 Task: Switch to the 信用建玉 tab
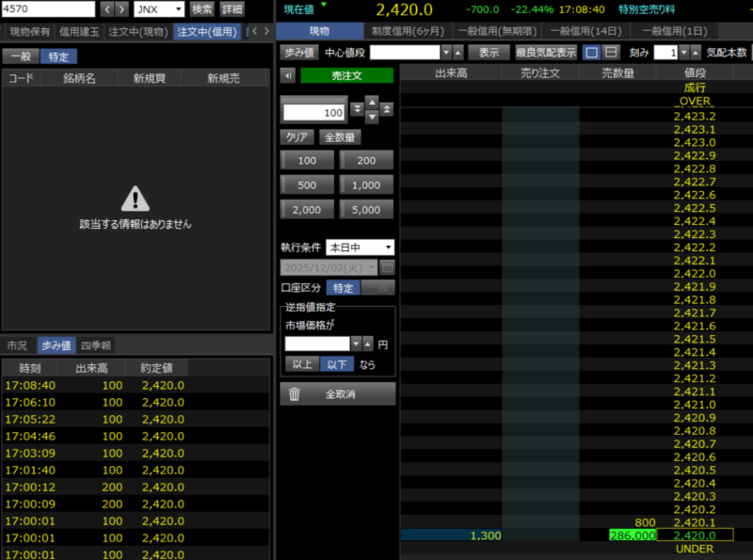[79, 32]
